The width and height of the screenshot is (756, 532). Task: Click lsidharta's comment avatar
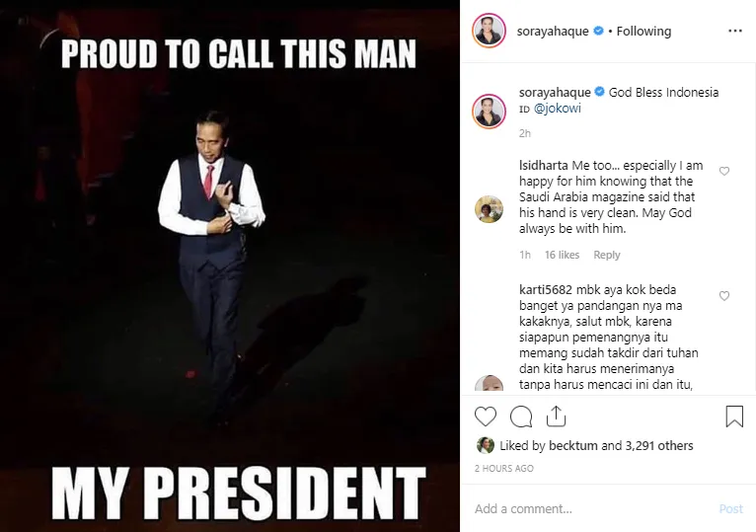click(489, 208)
